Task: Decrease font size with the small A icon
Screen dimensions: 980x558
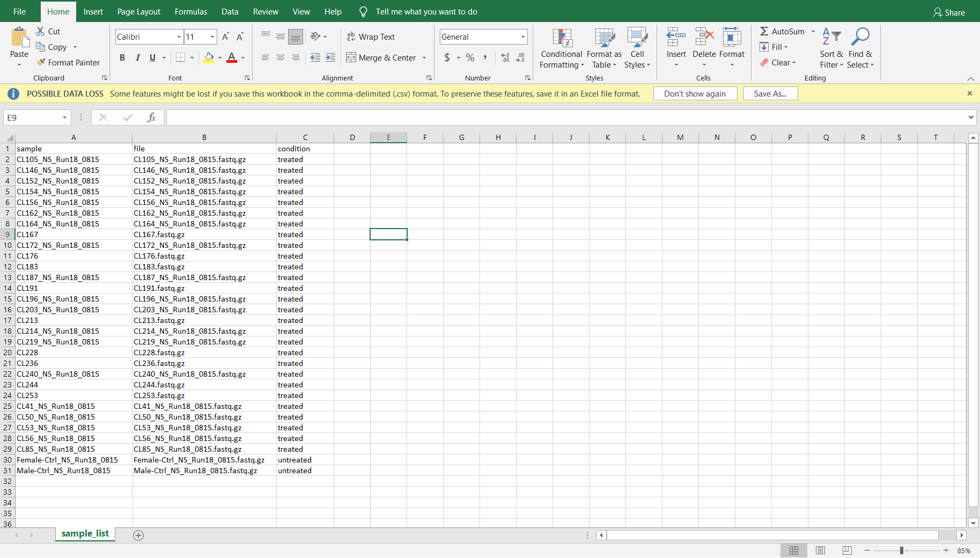Action: pyautogui.click(x=240, y=36)
